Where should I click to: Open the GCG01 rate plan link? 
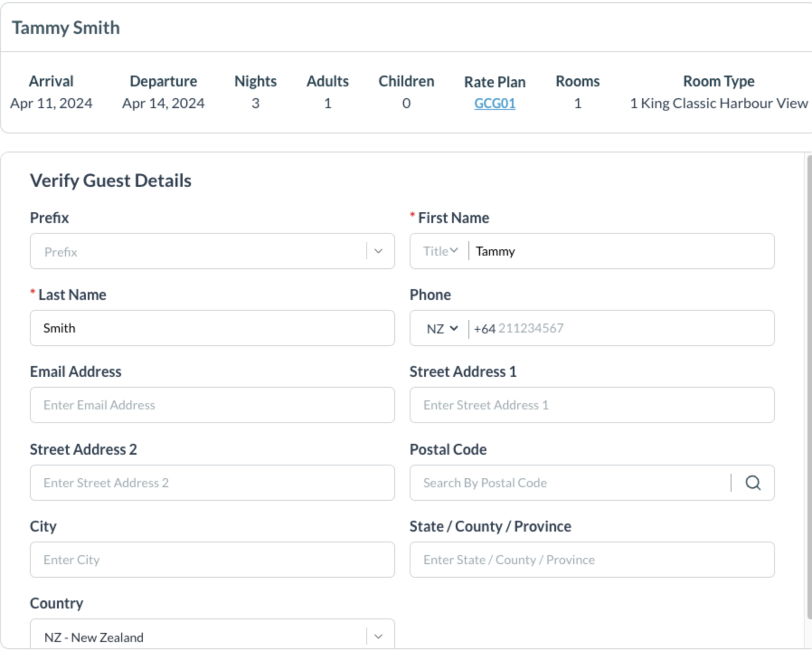pyautogui.click(x=495, y=104)
